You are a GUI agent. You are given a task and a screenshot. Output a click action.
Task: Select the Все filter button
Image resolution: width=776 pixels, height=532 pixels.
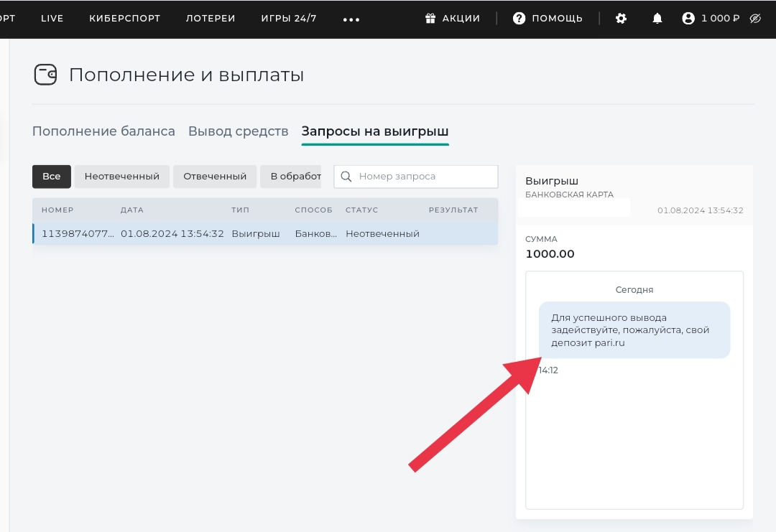click(x=51, y=177)
